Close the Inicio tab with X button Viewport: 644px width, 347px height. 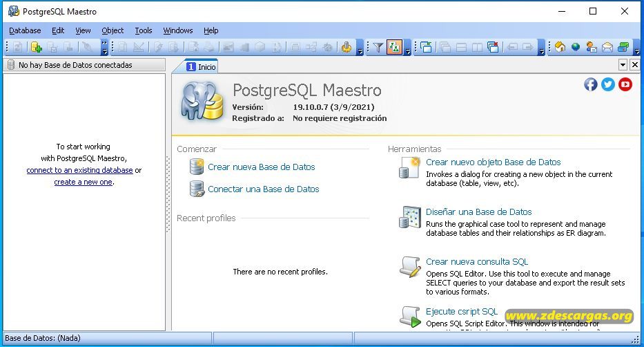635,64
